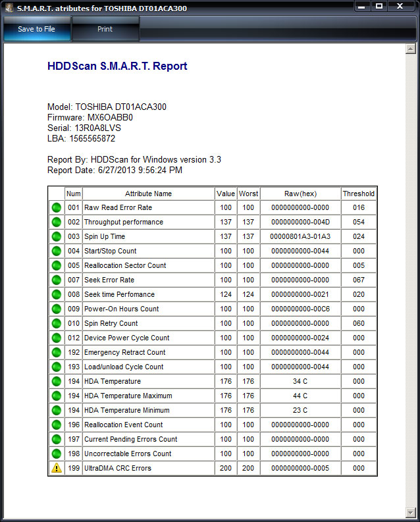Image resolution: width=420 pixels, height=522 pixels.
Task: Click raw value 0000000000-0005
Action: 300,468
